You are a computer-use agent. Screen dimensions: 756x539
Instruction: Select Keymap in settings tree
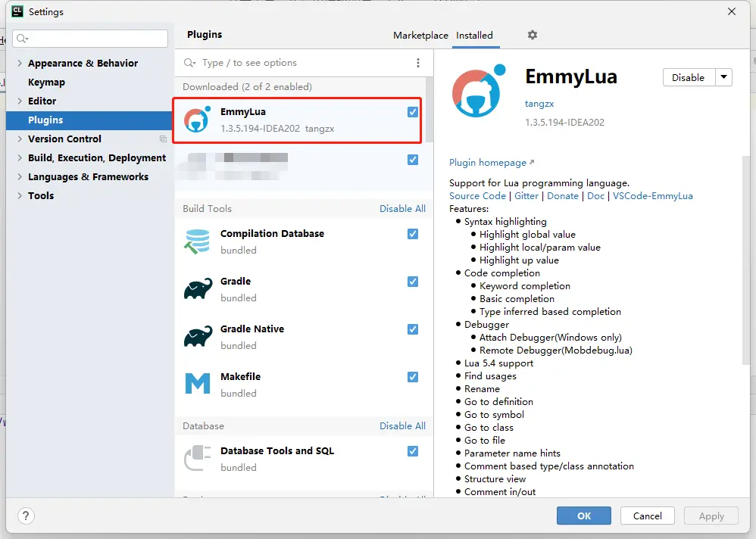46,82
